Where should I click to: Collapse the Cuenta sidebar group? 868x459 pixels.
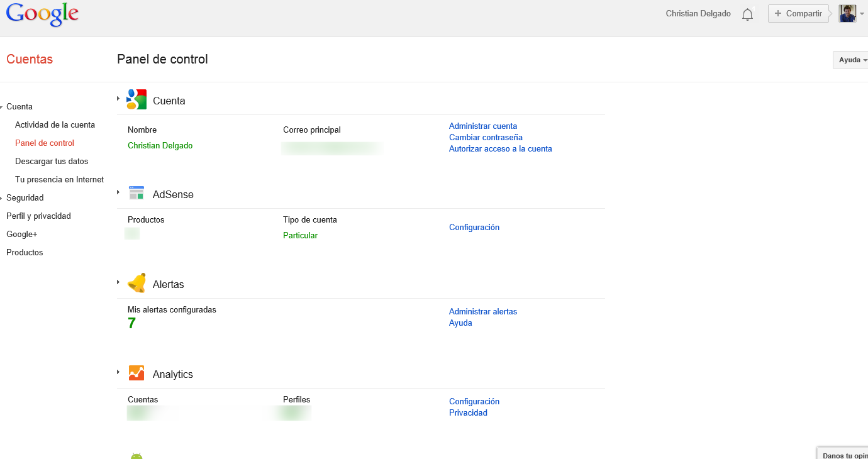2,108
